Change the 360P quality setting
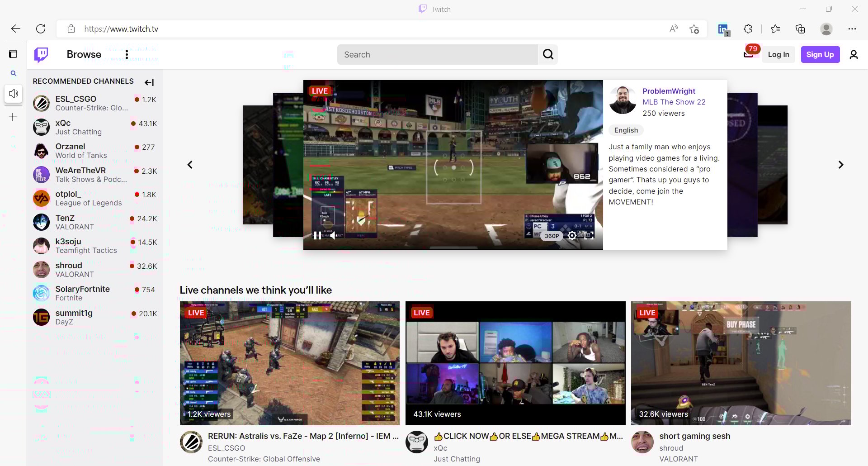 pos(552,236)
